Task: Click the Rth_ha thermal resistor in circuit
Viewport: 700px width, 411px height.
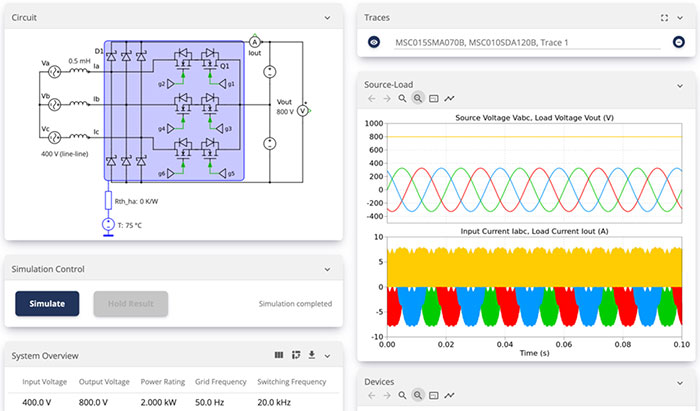Action: tap(108, 198)
